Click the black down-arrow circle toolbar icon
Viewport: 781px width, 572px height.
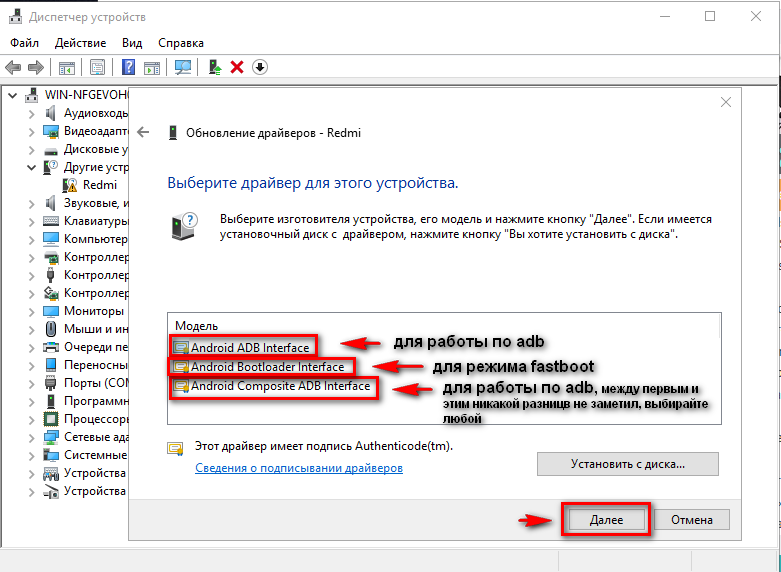click(260, 67)
